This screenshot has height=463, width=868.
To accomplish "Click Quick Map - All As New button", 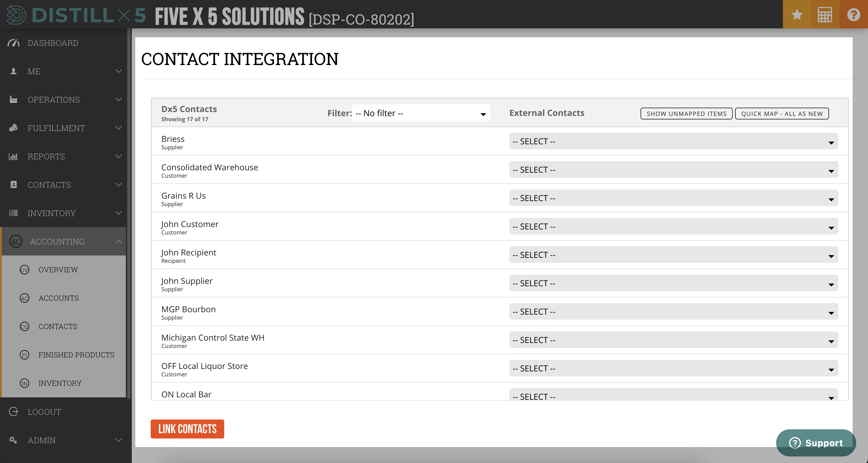I will 782,114.
